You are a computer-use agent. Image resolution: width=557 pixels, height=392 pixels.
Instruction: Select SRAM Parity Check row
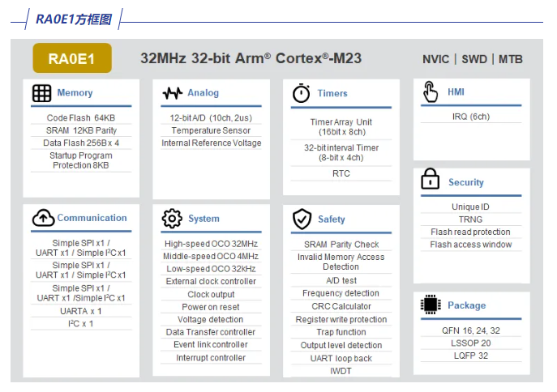coord(341,245)
